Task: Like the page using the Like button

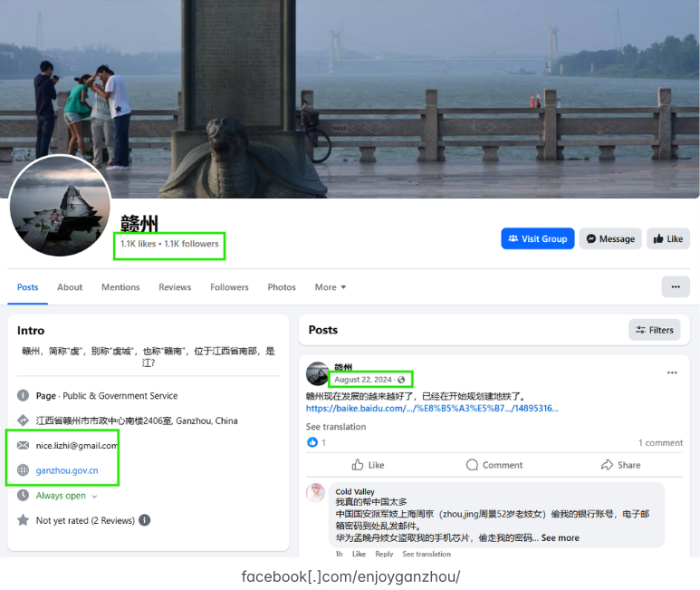Action: 667,238
